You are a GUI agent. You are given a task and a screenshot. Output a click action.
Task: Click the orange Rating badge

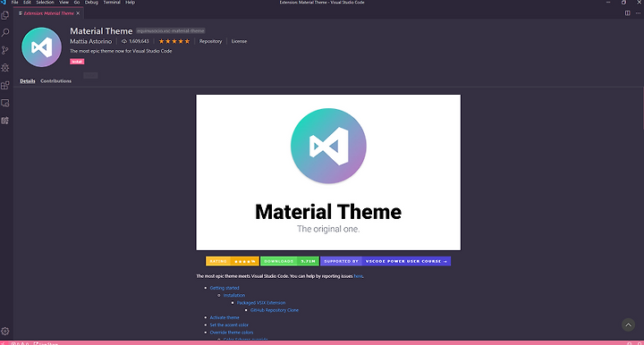[x=233, y=261]
